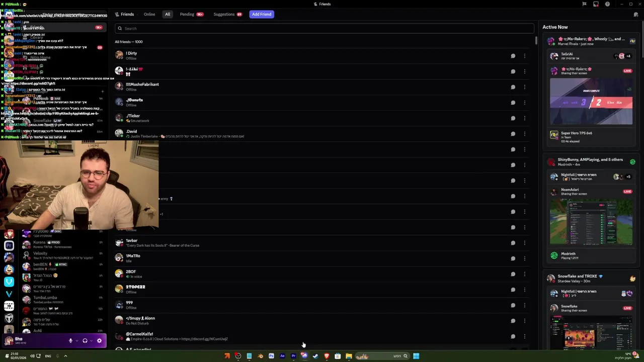This screenshot has width=644, height=362.
Task: Open Ms-Rake's live stream thumbnail
Action: [x=591, y=102]
